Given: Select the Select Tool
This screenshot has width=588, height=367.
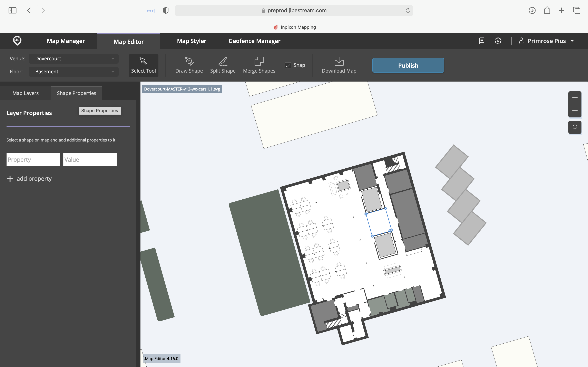Looking at the screenshot, I should (143, 65).
